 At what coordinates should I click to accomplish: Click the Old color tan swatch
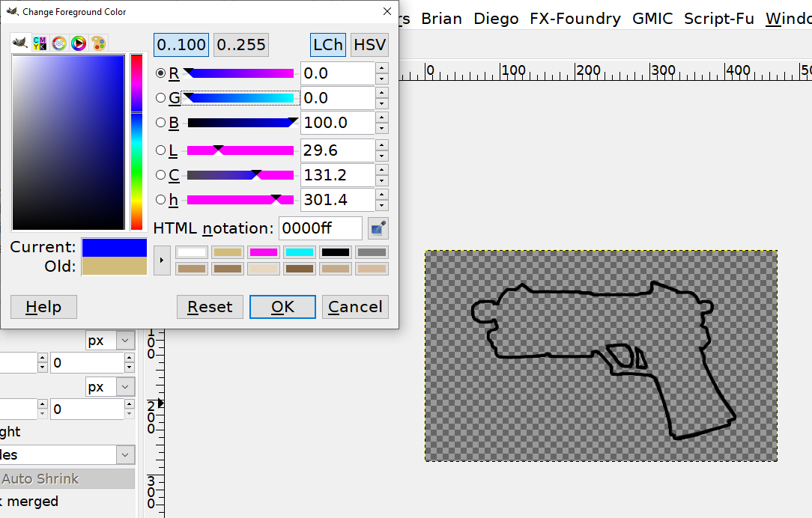(115, 266)
